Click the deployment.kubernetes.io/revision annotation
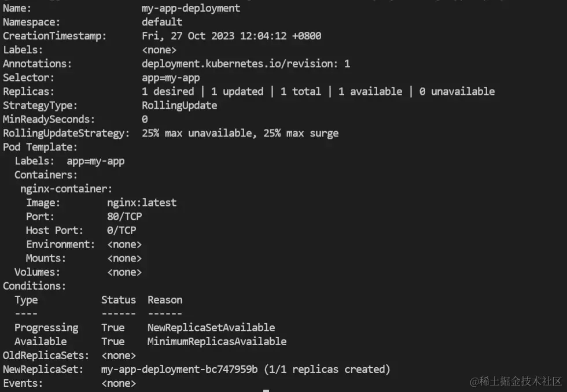Viewport: 567px width, 392px height. point(246,64)
